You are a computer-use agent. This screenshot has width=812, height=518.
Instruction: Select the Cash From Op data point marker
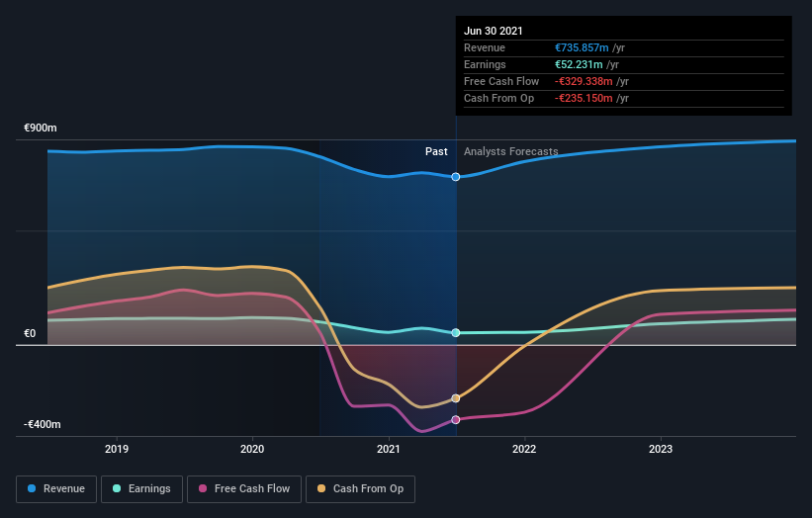456,398
